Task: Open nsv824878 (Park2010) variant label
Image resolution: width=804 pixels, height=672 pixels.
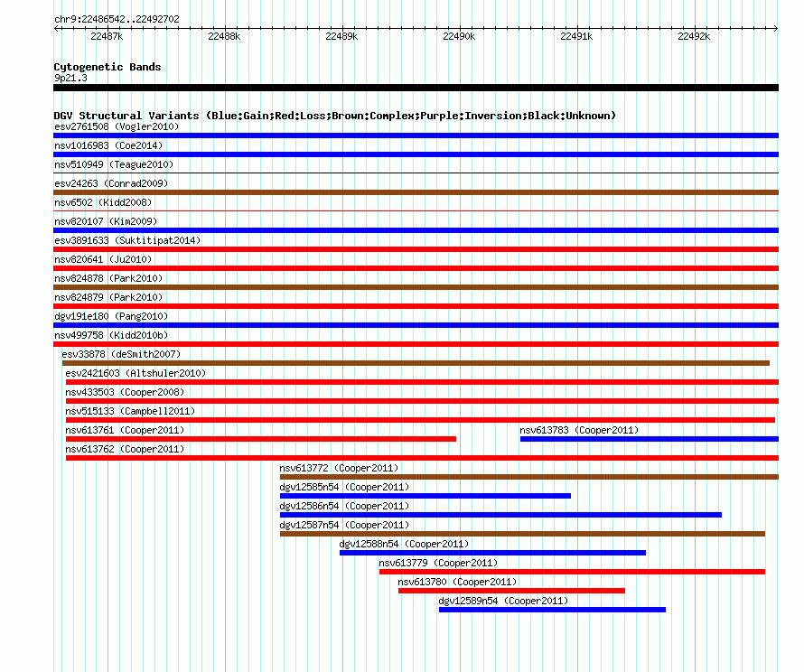Action: [x=108, y=278]
